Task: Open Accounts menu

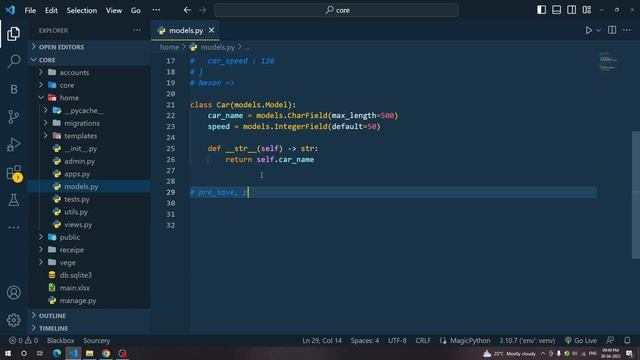Action: click(x=13, y=292)
